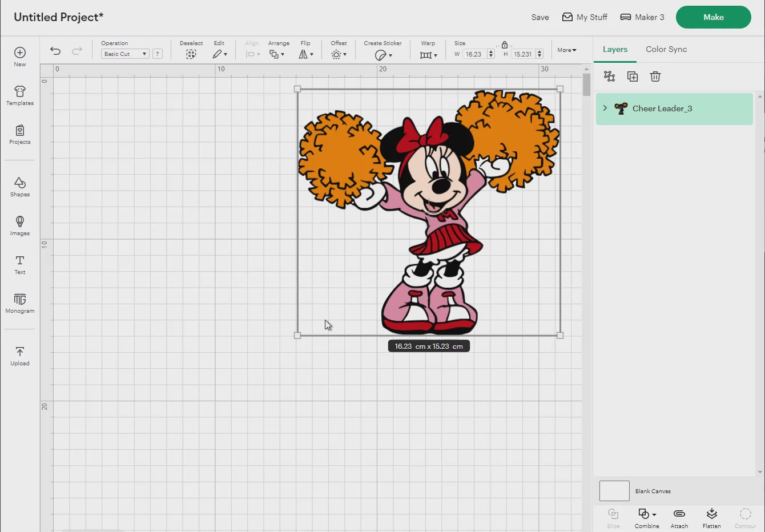Click the width stepper arrows

491,54
